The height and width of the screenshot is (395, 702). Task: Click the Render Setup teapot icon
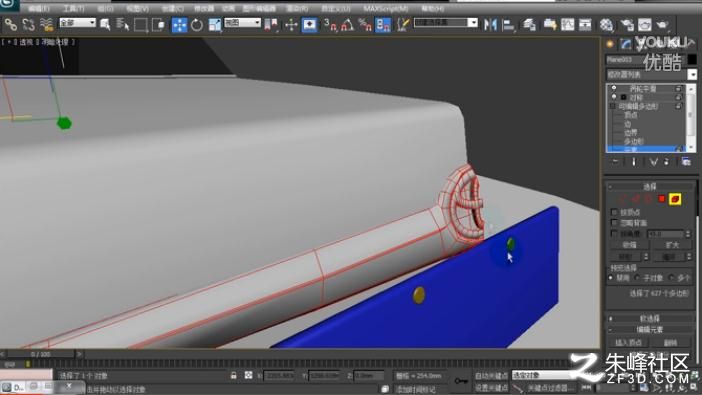point(662,25)
